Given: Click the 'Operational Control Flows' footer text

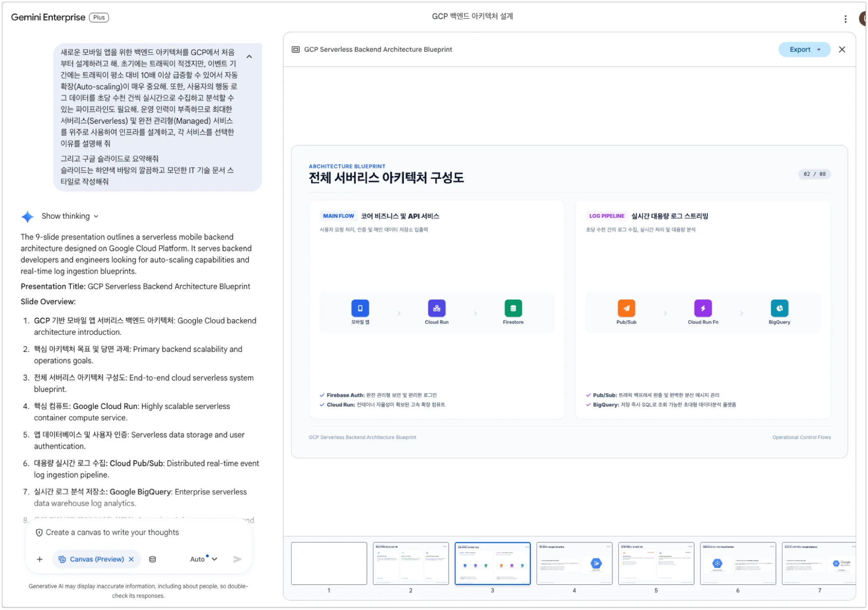Looking at the screenshot, I should [x=801, y=437].
